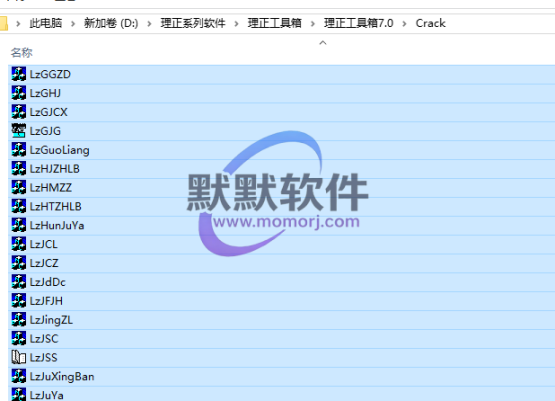Click the LzGGZD file icon
This screenshot has height=401, width=555.
click(18, 74)
